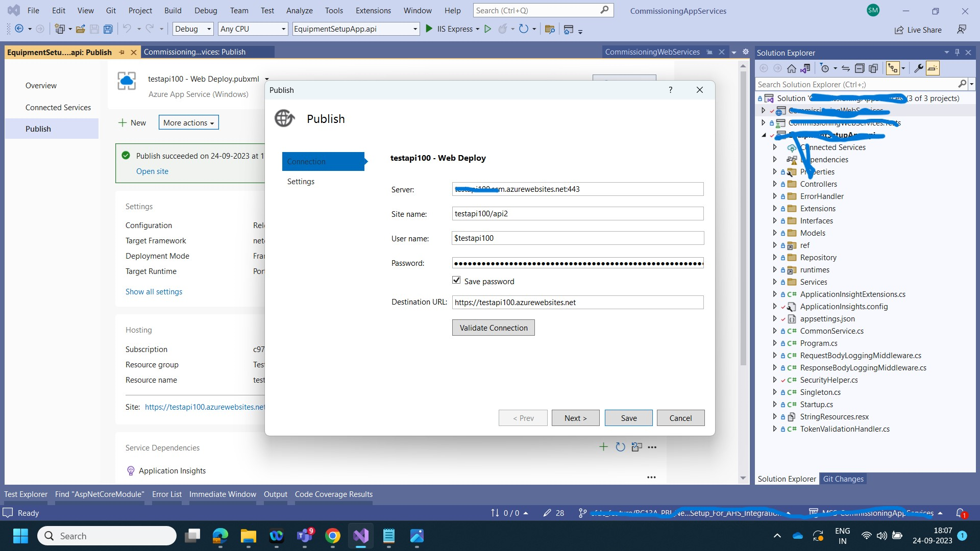Viewport: 980px width, 551px height.
Task: Open the Extensions menu
Action: pos(373,10)
